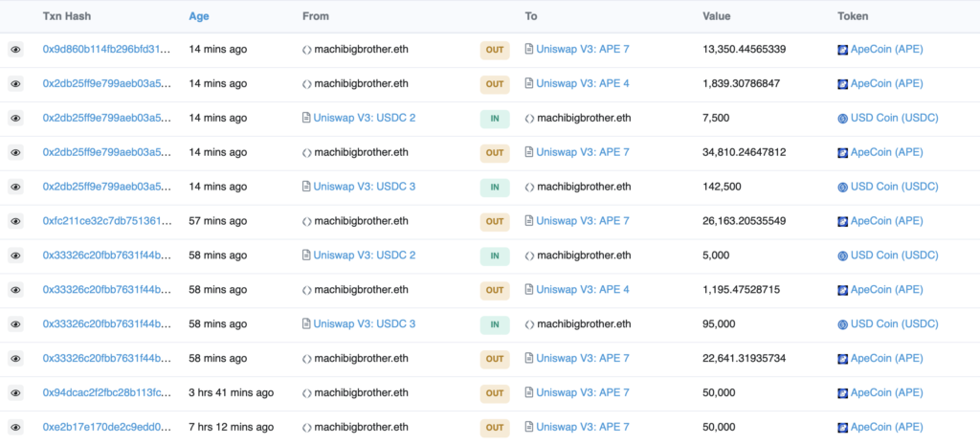Click the contract icon beside Uniswap V3: APE 7, 13,350.44565339 row
Image resolution: width=980 pixels, height=445 pixels.
pos(529,49)
